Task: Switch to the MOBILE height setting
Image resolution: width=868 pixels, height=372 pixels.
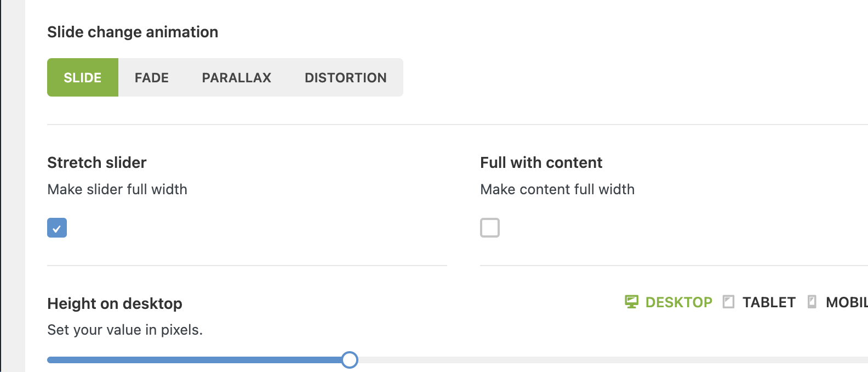Action: (847, 302)
